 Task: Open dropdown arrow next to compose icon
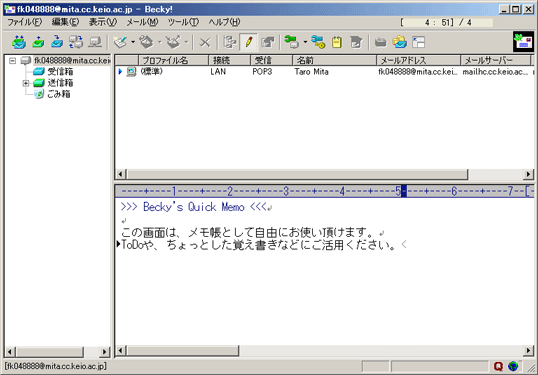point(133,42)
